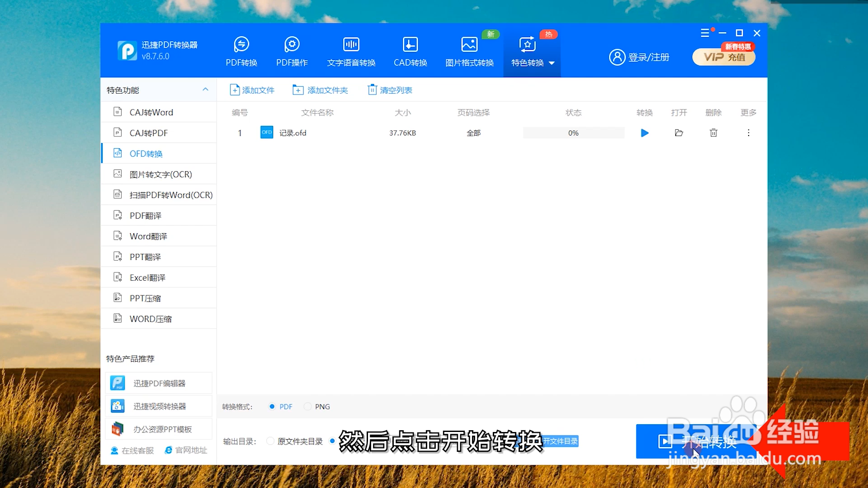Click the 文件名称 column header
The height and width of the screenshot is (488, 868).
[x=317, y=113]
